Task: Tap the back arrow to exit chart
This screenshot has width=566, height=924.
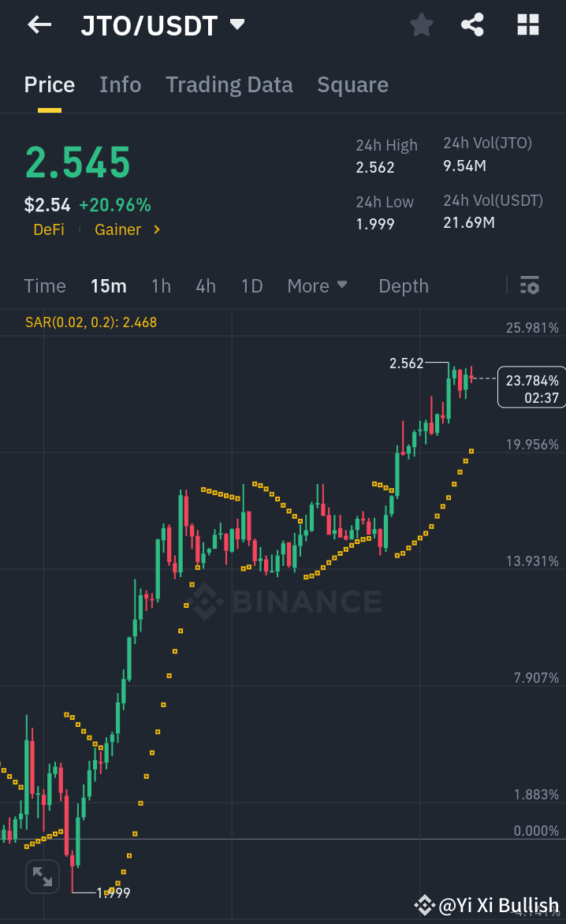Action: (x=38, y=24)
